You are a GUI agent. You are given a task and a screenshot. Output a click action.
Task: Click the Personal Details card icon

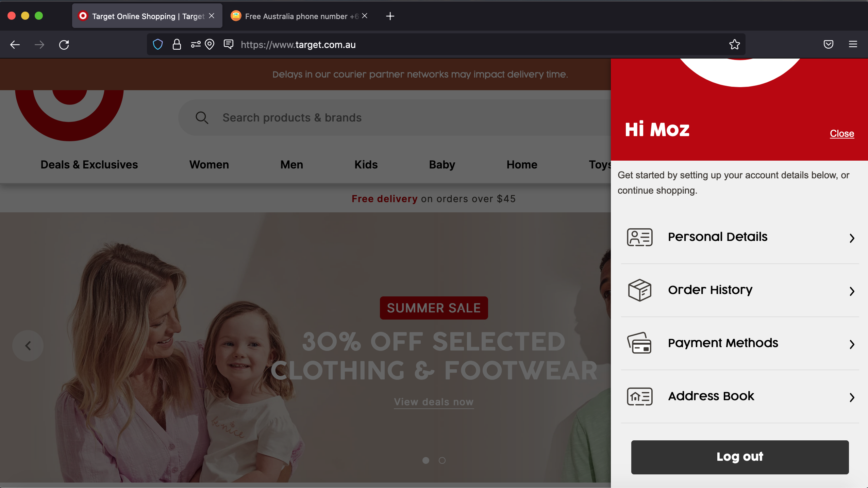pyautogui.click(x=639, y=237)
